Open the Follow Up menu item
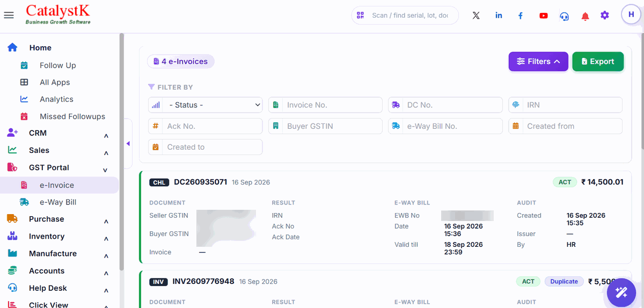This screenshot has height=308, width=644. pos(59,65)
